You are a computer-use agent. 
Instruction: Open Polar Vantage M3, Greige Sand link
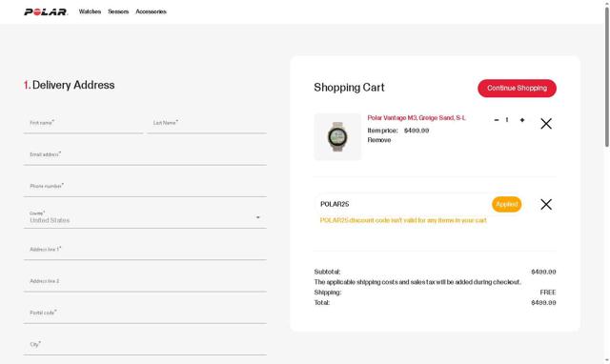tap(417, 118)
